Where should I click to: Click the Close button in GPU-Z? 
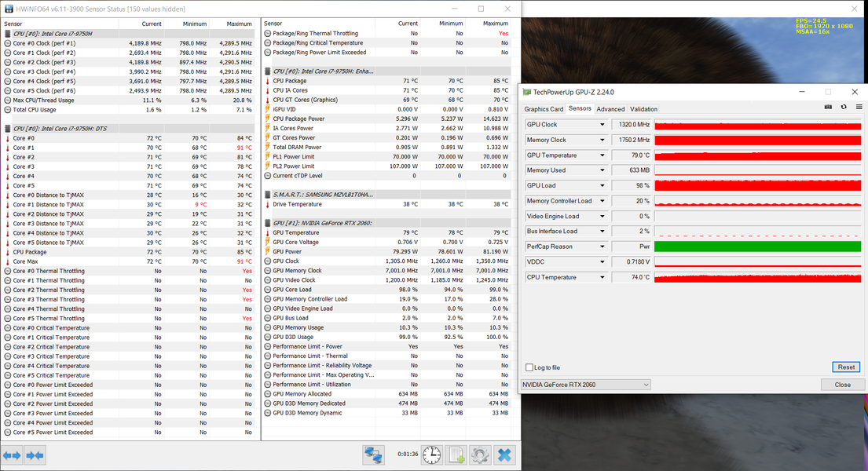click(843, 385)
